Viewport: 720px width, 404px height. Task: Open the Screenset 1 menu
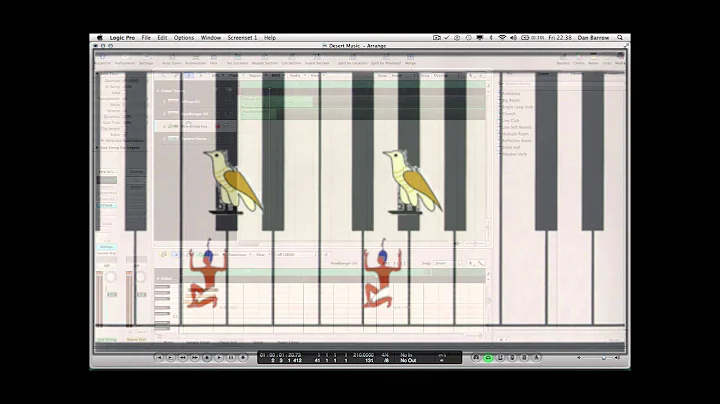pyautogui.click(x=242, y=38)
